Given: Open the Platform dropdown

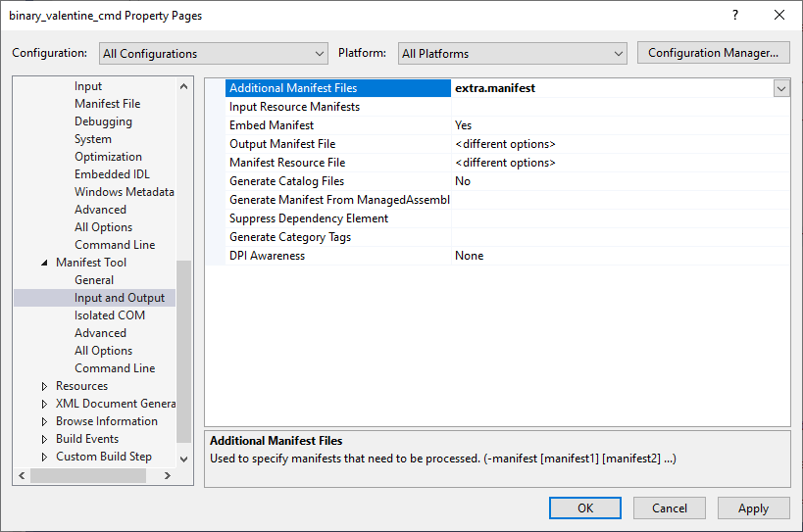Looking at the screenshot, I should pyautogui.click(x=512, y=53).
